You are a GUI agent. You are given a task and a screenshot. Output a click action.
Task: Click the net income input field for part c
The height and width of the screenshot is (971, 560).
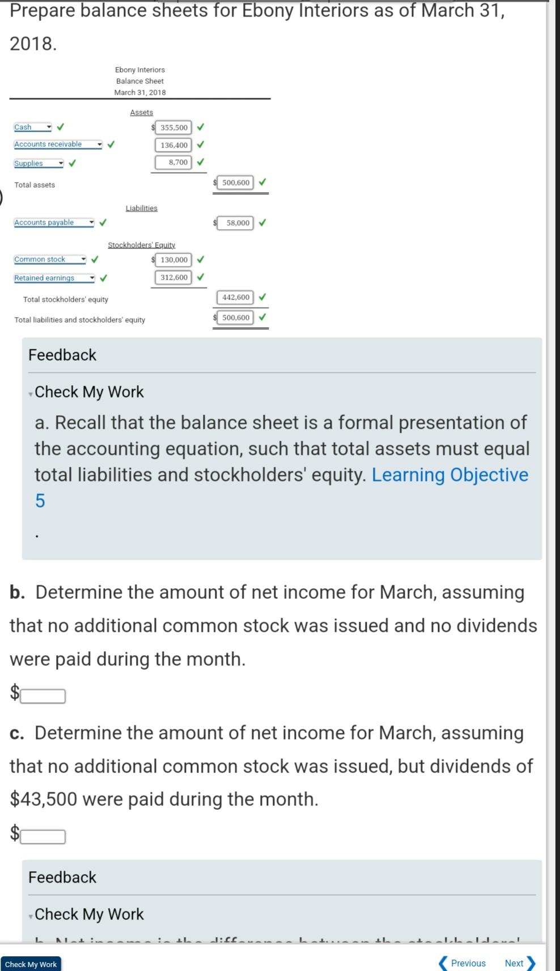[42, 835]
